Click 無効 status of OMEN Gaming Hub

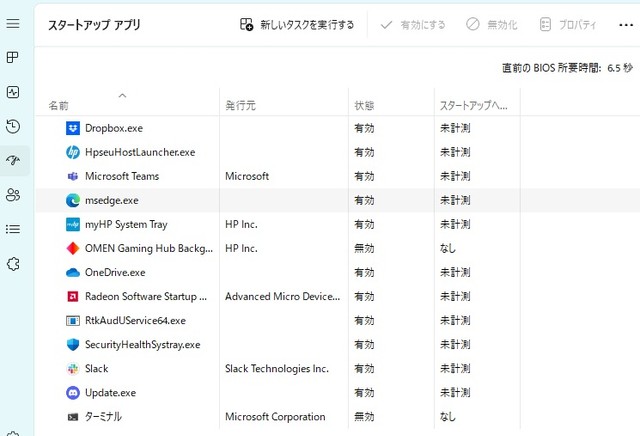tap(364, 248)
